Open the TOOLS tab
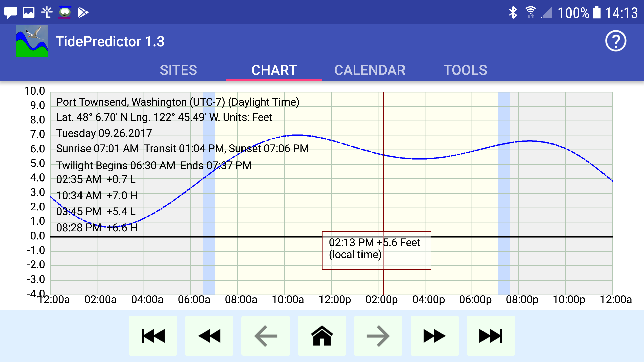 (x=465, y=70)
